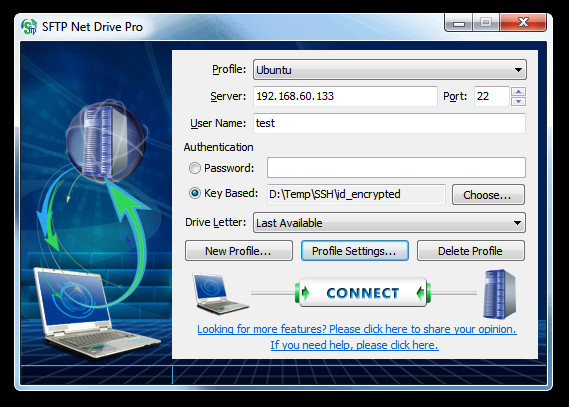Click the New Profile button
Screen dimensions: 569x407
pos(238,251)
